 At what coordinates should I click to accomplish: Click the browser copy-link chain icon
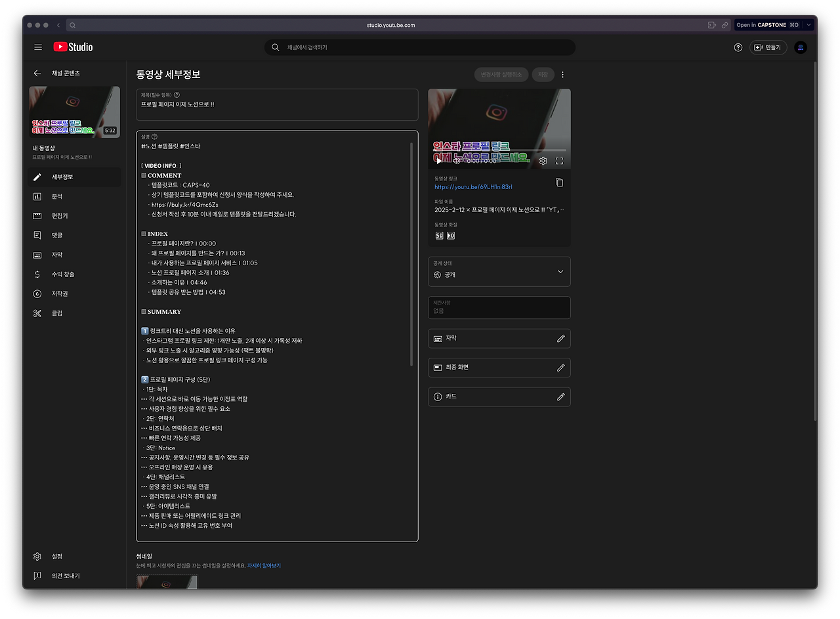(x=724, y=25)
